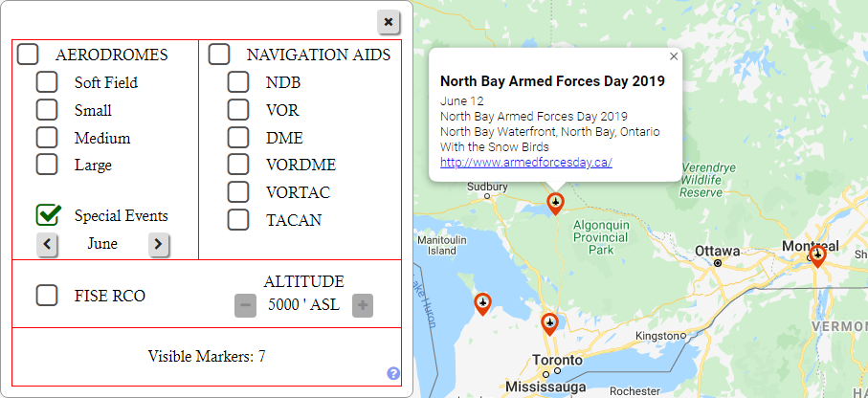Advance to the next month after June

tap(159, 245)
